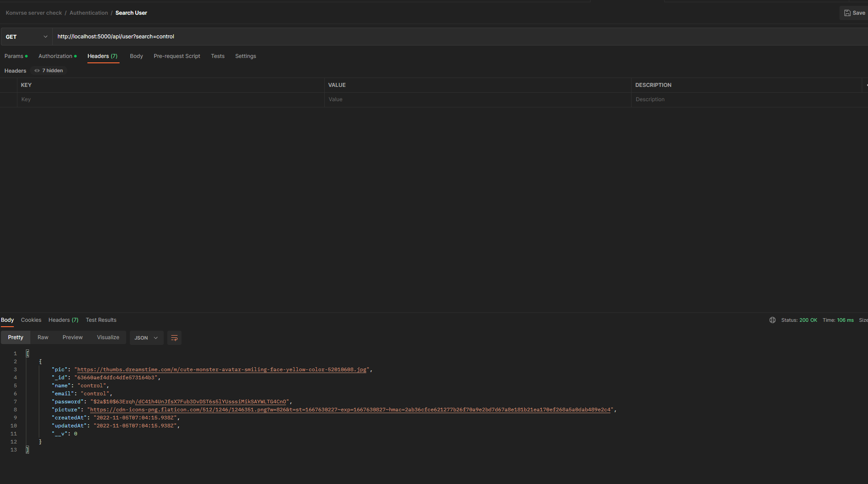Click the Key input field under Headers

click(x=134, y=99)
